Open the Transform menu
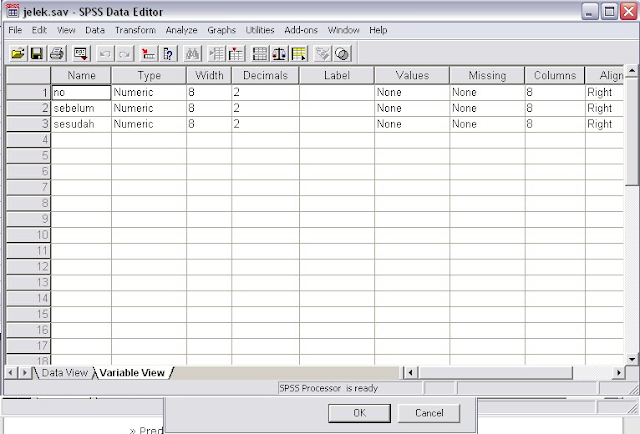Screen dimensions: 640x434 [135, 30]
